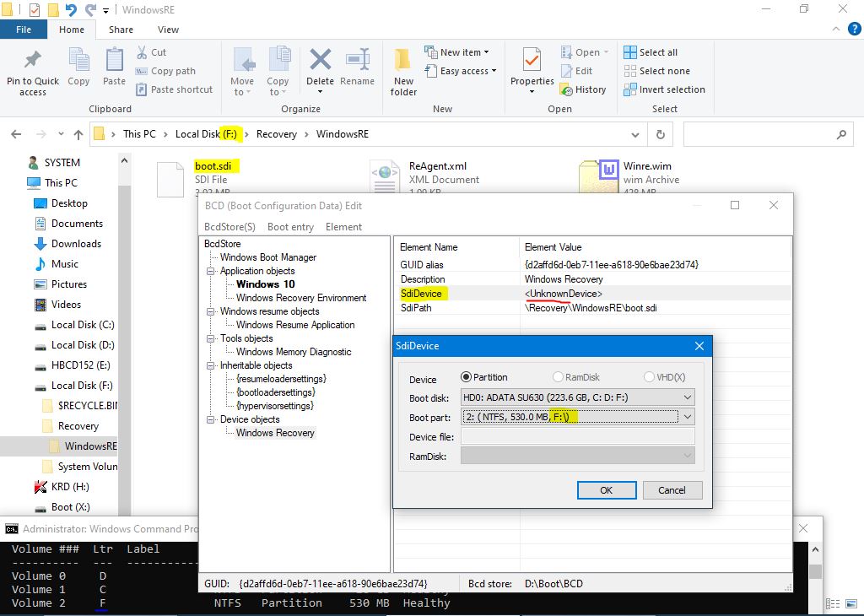
Task: Select the Partition radio button
Action: pyautogui.click(x=467, y=377)
